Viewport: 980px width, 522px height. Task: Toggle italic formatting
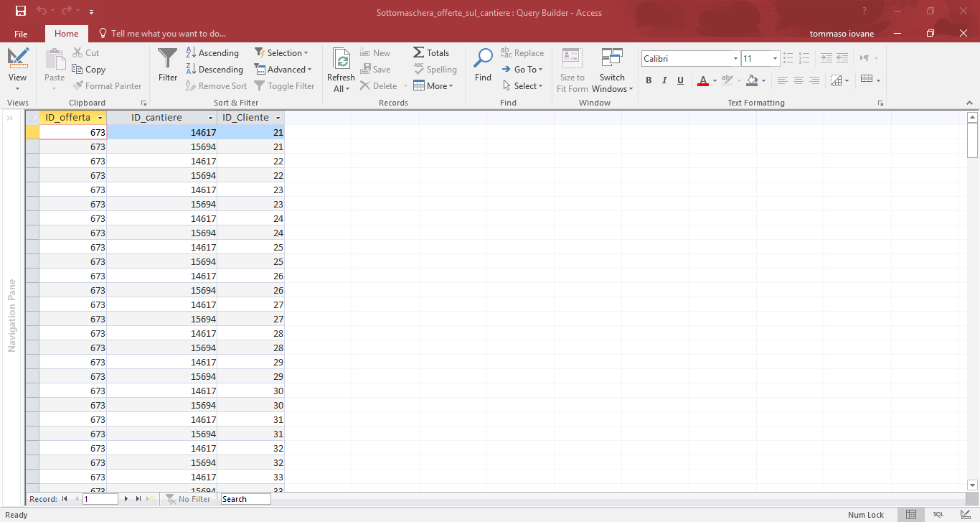(664, 80)
